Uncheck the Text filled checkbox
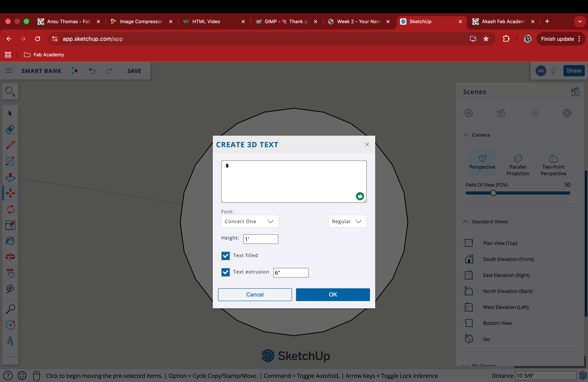588x382 pixels. 225,256
